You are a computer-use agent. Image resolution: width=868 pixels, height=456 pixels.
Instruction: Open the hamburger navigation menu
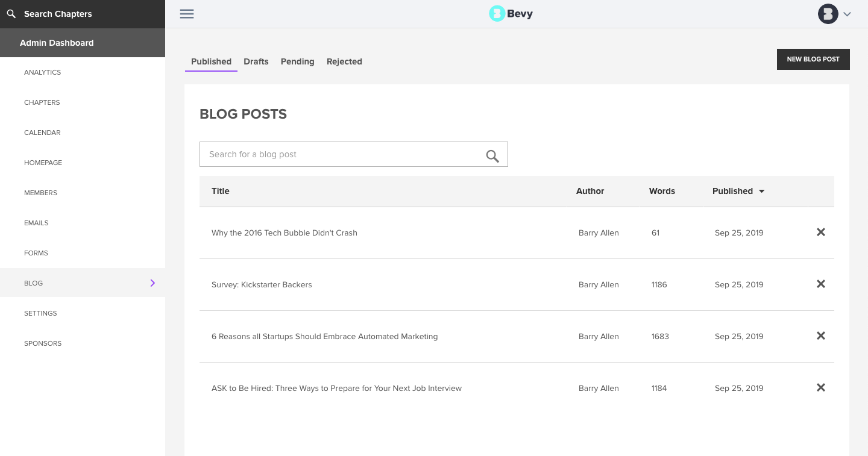pos(187,13)
